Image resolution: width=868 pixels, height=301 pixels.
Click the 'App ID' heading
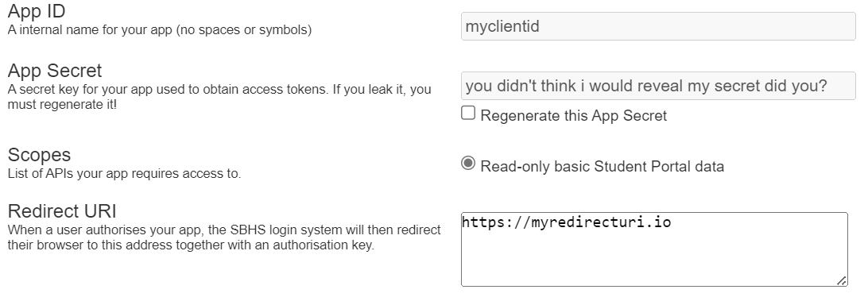coord(37,11)
